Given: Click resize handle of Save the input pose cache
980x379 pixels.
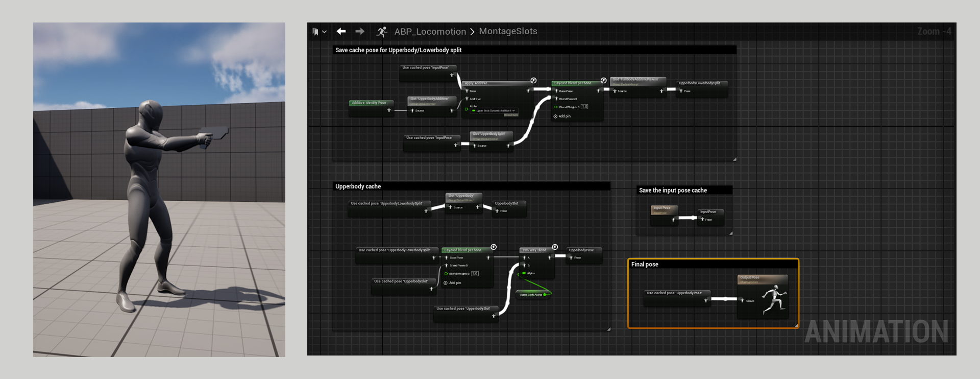Looking at the screenshot, I should pos(731,233).
